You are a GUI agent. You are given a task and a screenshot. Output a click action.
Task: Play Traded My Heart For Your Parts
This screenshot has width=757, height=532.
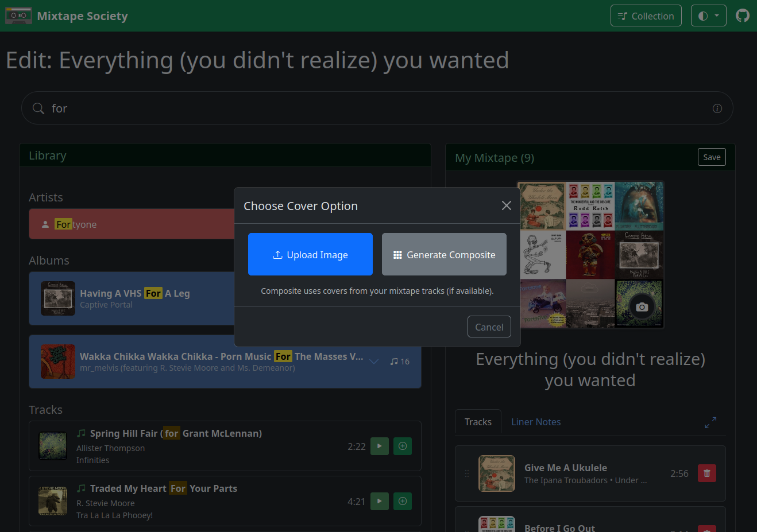tap(379, 501)
